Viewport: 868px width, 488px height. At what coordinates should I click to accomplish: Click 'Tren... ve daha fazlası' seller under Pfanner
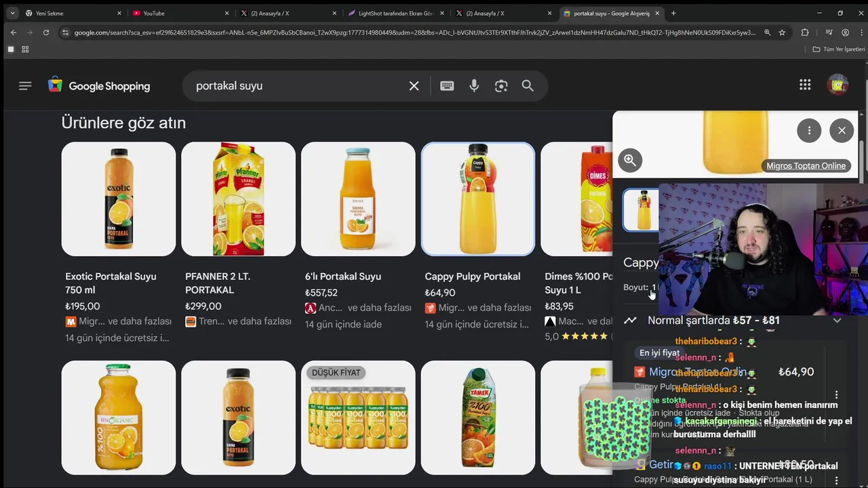[238, 321]
